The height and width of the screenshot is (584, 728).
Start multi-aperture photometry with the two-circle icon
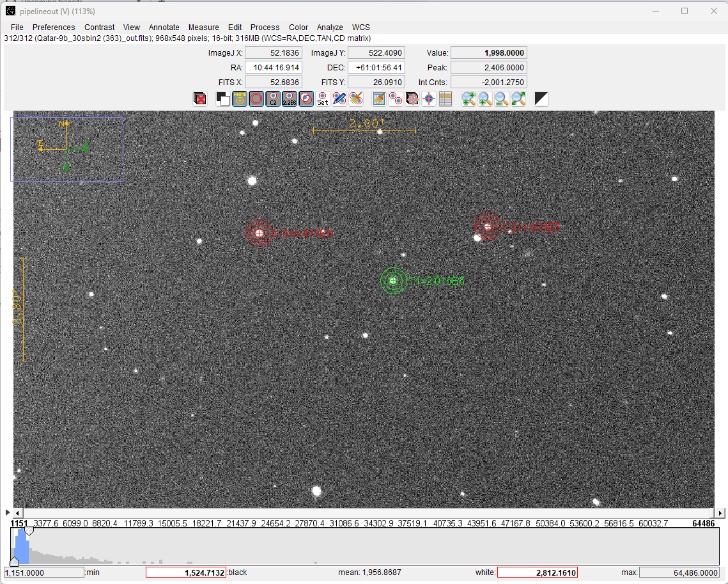(396, 99)
